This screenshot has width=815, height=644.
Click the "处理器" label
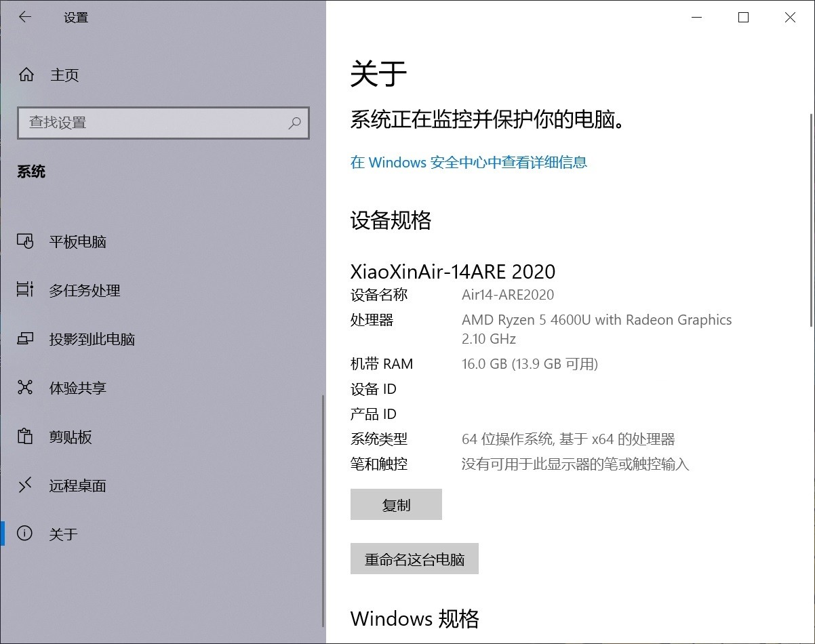[x=372, y=320]
